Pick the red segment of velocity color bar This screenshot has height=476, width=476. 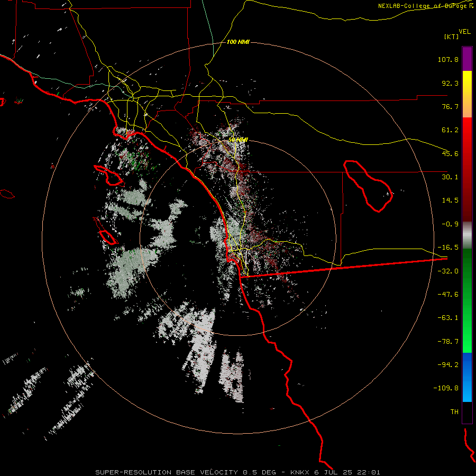click(467, 169)
